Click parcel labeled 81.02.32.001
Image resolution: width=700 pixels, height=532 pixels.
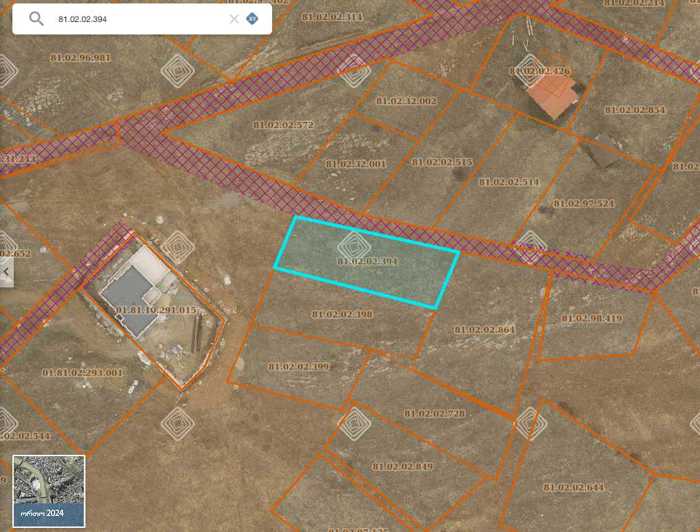tap(355, 163)
